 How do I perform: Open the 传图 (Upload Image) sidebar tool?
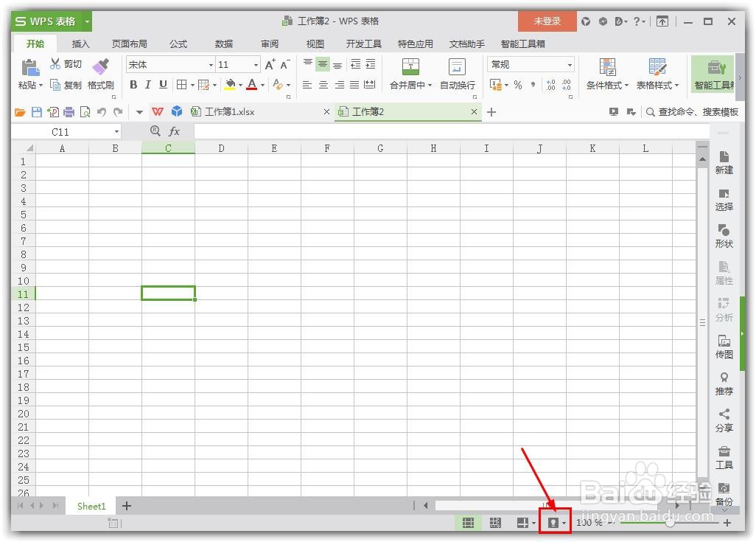click(724, 348)
